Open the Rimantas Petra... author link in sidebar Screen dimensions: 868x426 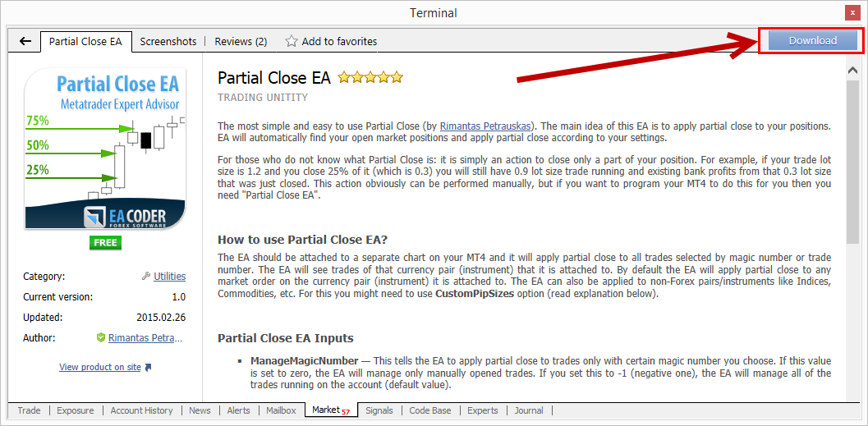pos(145,337)
